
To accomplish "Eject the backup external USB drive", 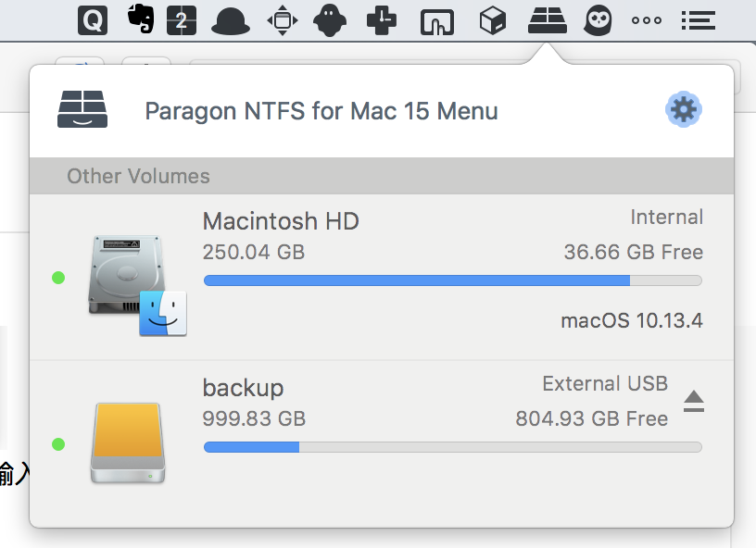I will (x=694, y=401).
